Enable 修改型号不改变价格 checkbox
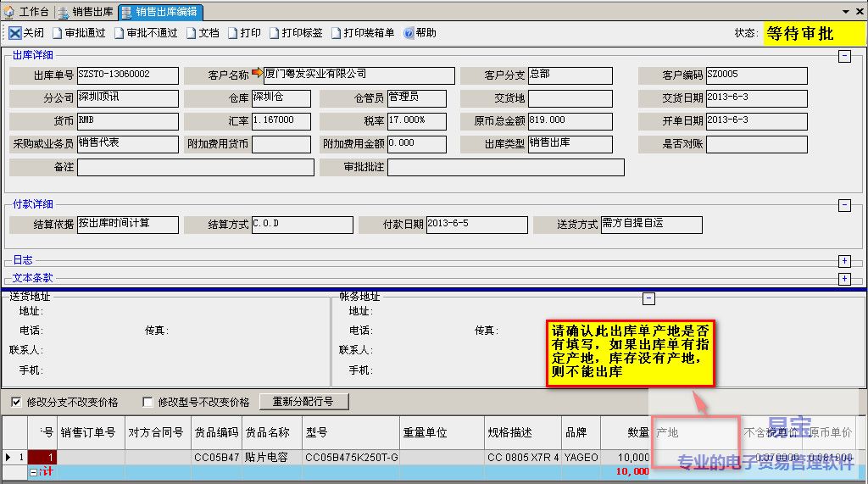The height and width of the screenshot is (484, 868). [x=148, y=402]
